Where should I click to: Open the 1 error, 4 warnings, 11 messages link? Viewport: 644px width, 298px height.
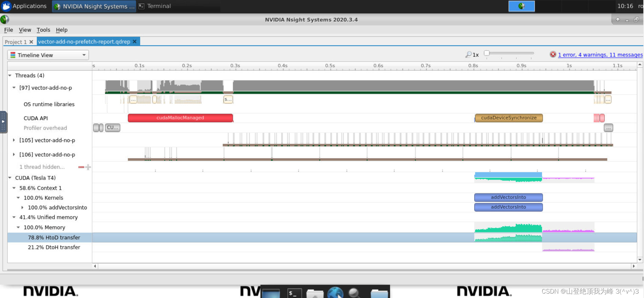pos(600,55)
